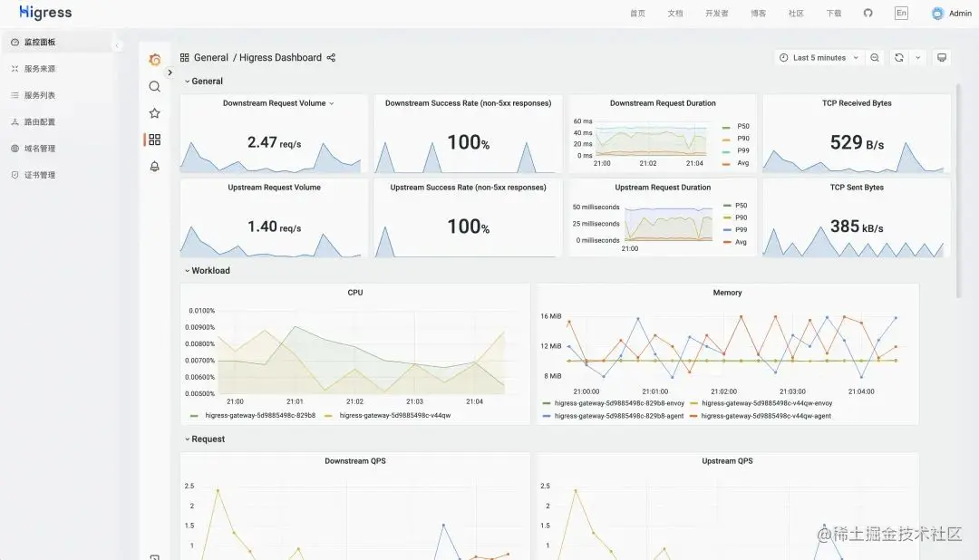This screenshot has width=979, height=560.
Task: Click the cycle view mode monitor icon
Action: click(x=942, y=57)
